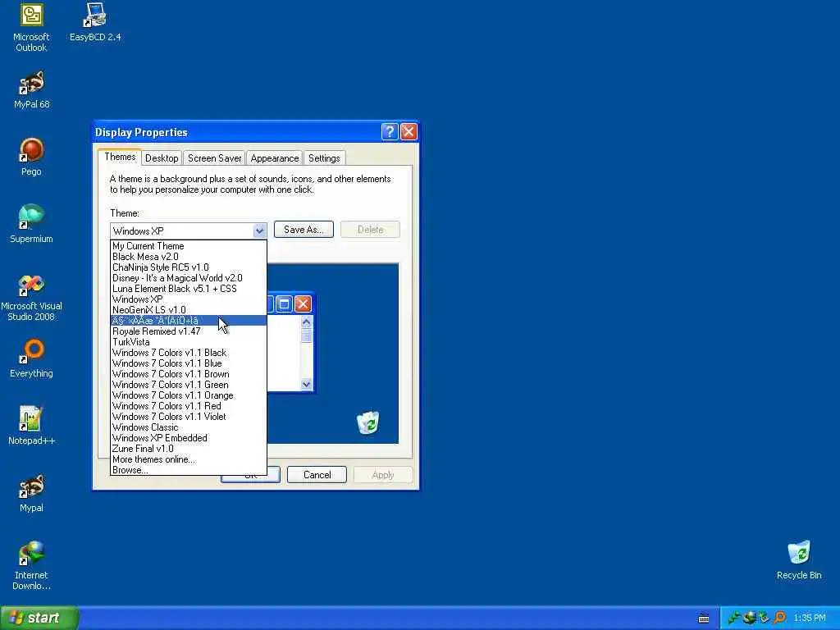Collapse the Theme dropdown arrow

click(x=259, y=231)
